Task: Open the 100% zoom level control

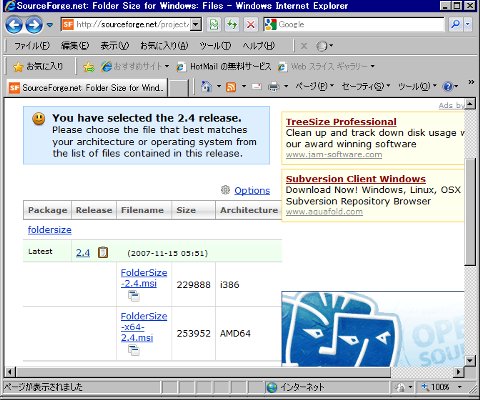Action: click(441, 387)
